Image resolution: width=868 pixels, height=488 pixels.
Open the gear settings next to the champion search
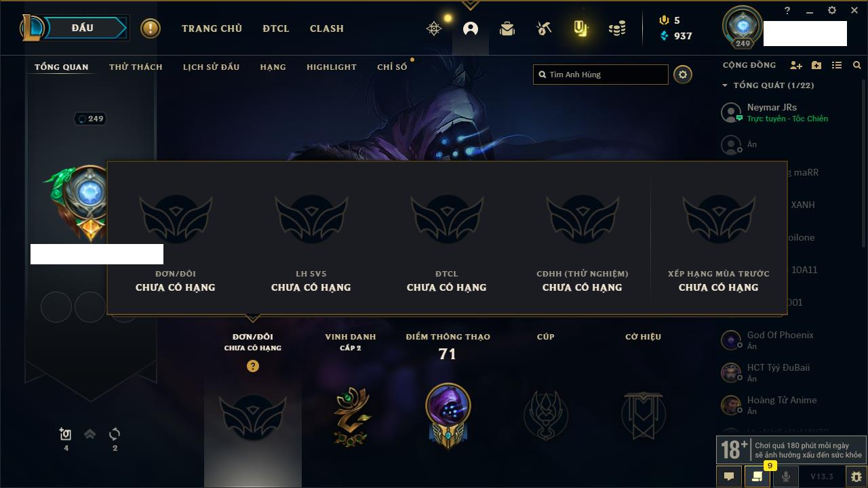click(x=683, y=75)
